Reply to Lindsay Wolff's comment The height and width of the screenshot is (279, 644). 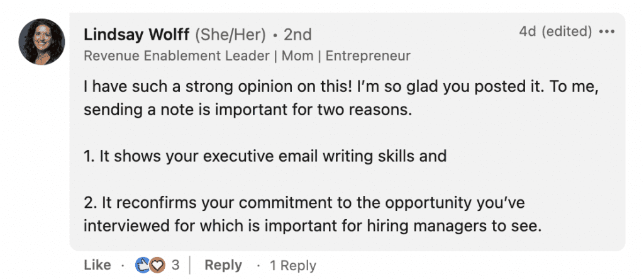coord(223,265)
